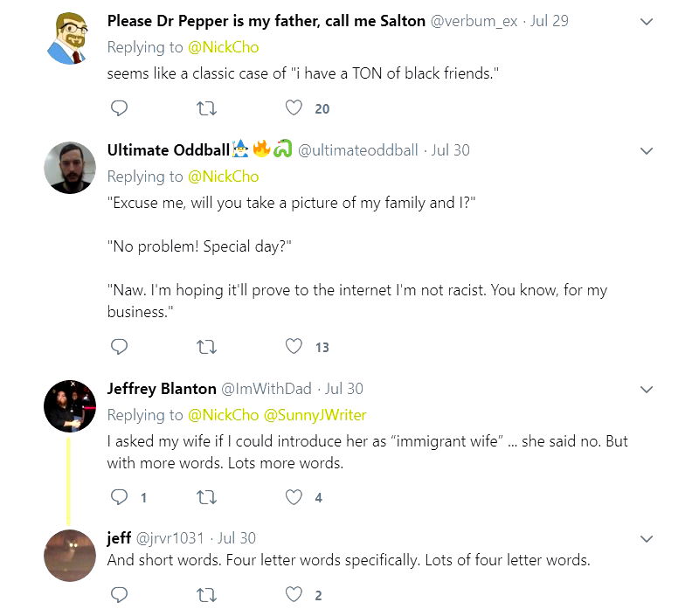This screenshot has height=616, width=699.
Task: Open the @SunnyJWriter mention link
Action: point(315,415)
